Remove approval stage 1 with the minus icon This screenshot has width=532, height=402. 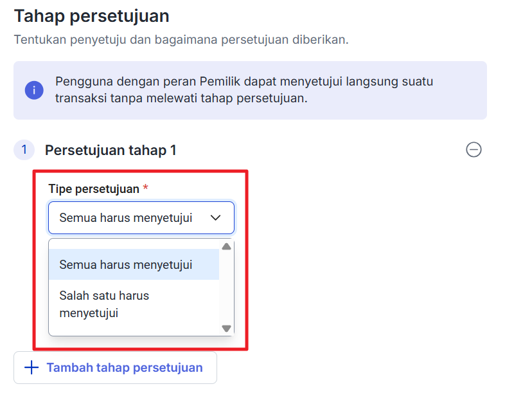tap(474, 150)
